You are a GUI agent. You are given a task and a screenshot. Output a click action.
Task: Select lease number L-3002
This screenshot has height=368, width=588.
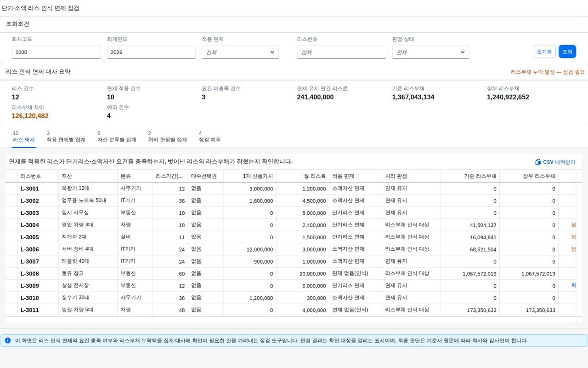[x=30, y=201]
